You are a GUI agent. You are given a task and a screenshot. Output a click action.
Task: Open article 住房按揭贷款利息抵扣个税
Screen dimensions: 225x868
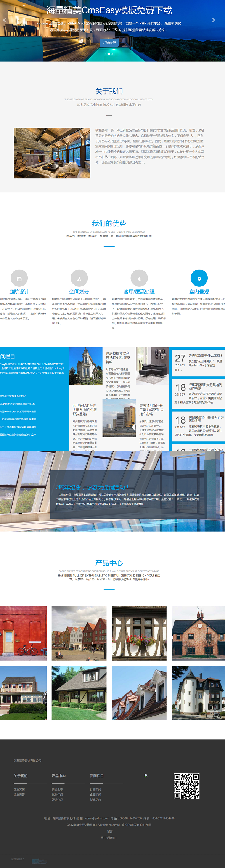pyautogui.click(x=118, y=358)
